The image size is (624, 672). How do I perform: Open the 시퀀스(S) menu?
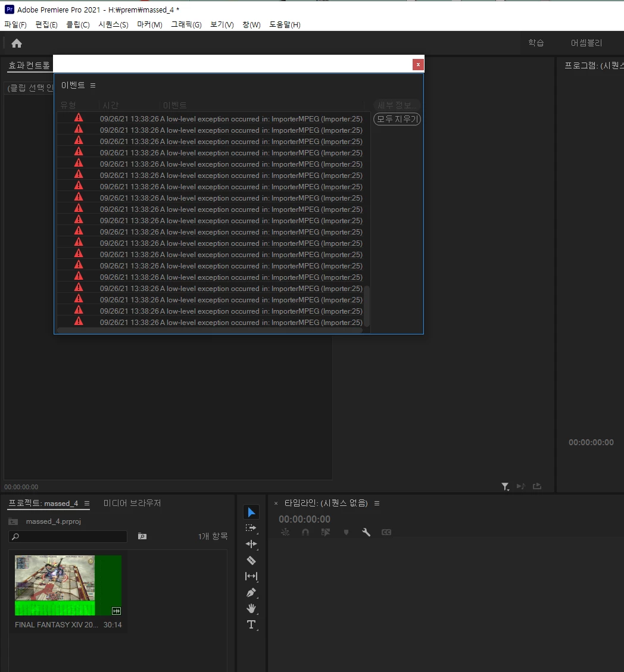(x=113, y=25)
